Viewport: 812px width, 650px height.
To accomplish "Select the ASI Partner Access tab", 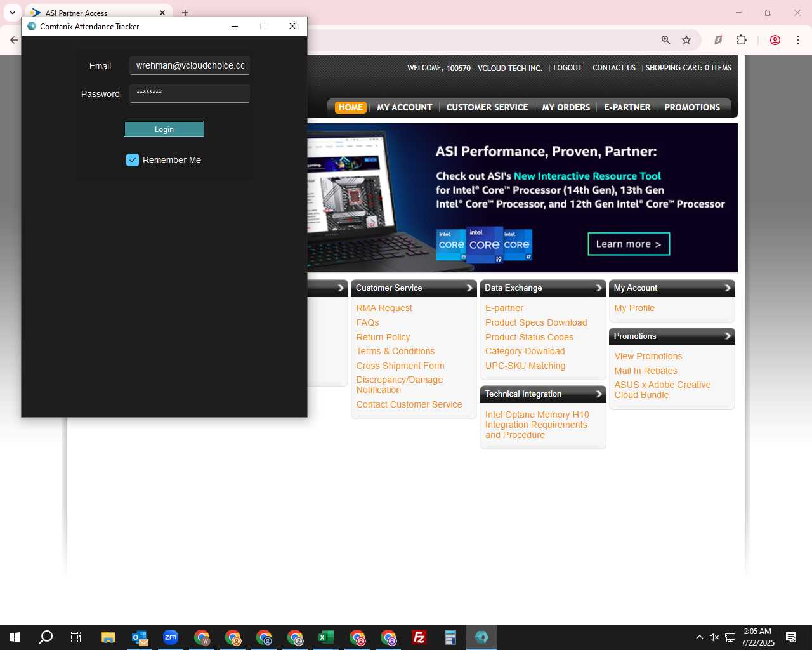I will (x=98, y=13).
